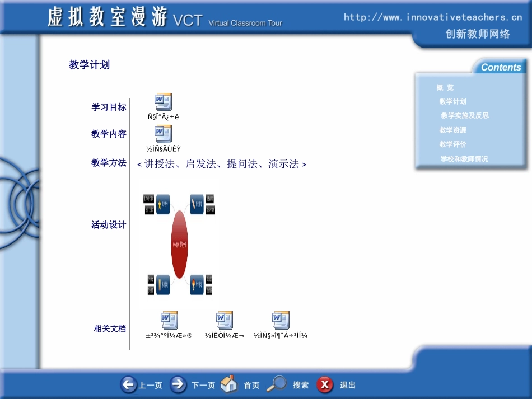The height and width of the screenshot is (399, 532).
Task: Click the 学习目标 label
Action: (x=109, y=107)
